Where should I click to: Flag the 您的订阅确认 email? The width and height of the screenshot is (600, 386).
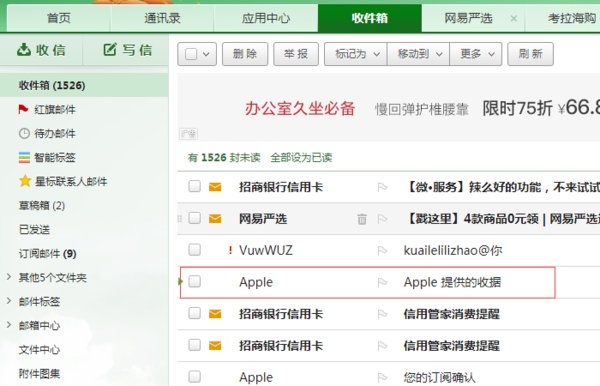(382, 378)
